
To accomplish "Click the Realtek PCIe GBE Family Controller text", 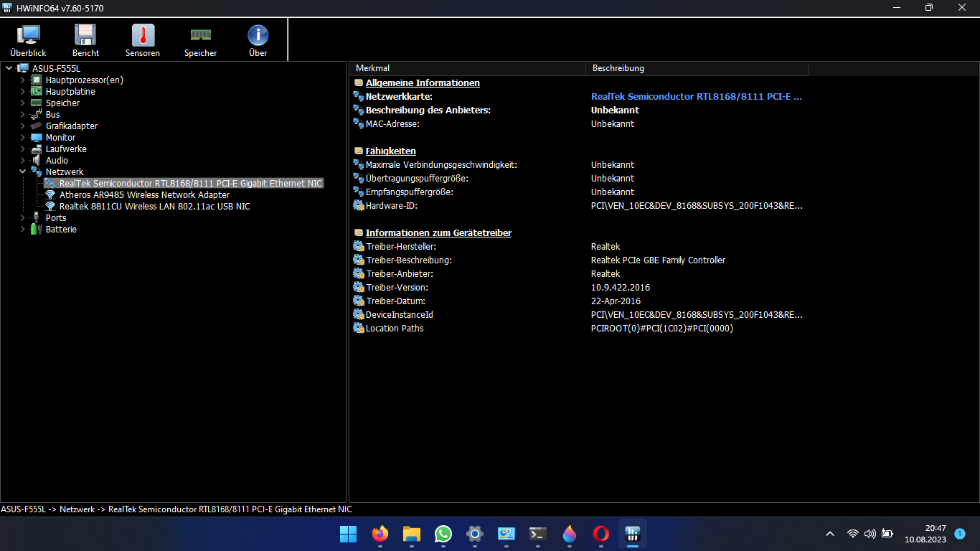I will (x=658, y=260).
